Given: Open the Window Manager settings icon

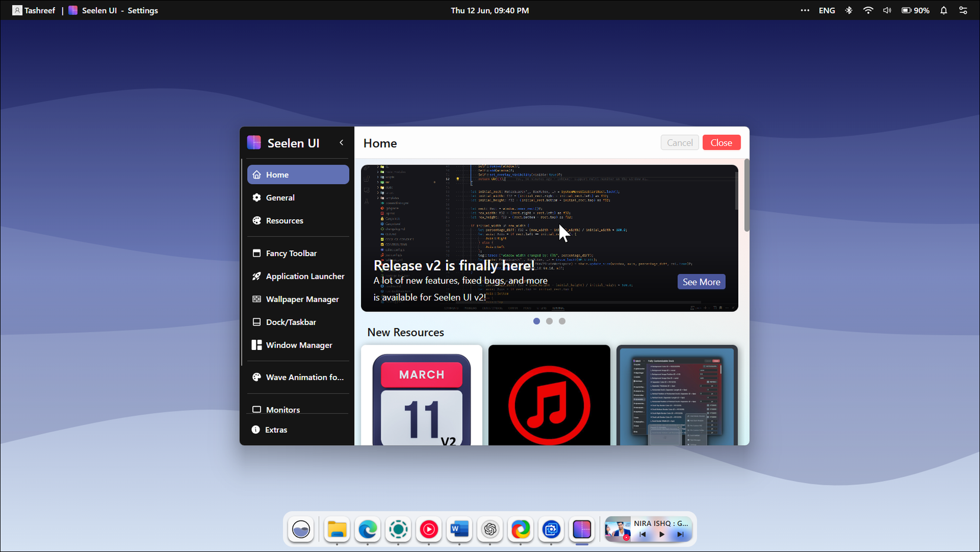Looking at the screenshot, I should point(257,345).
